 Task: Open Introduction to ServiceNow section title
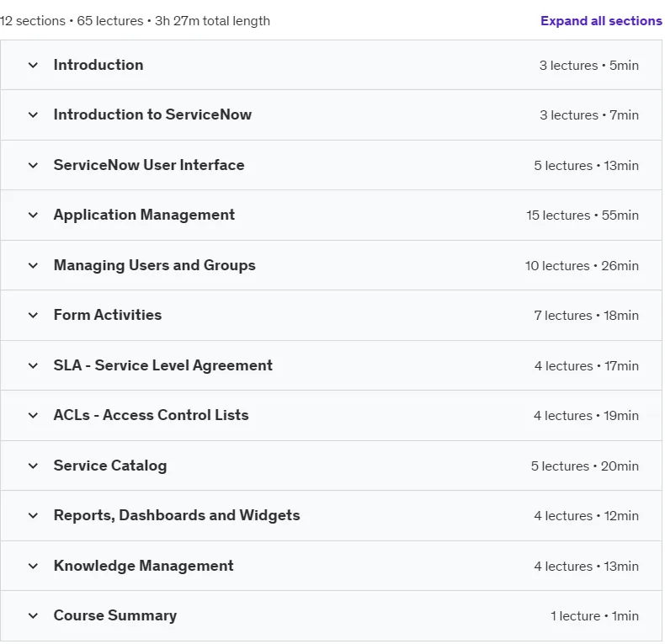[x=152, y=114]
